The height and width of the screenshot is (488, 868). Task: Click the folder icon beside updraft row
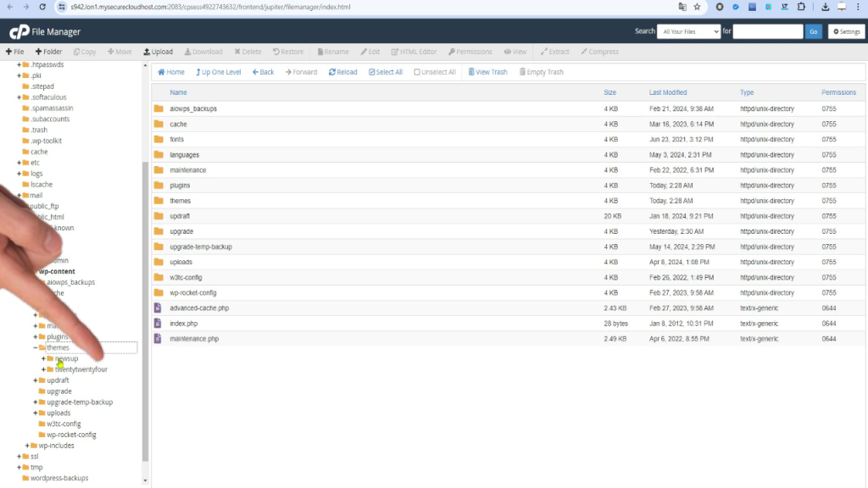158,216
